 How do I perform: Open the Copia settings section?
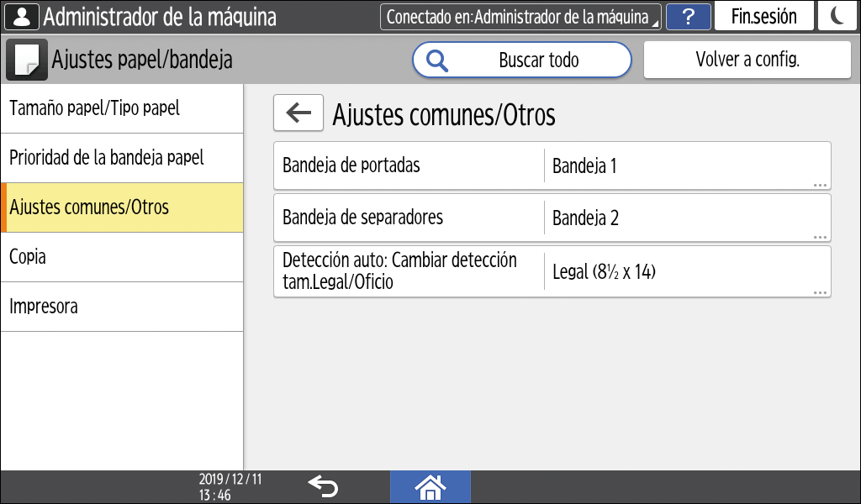pos(122,257)
